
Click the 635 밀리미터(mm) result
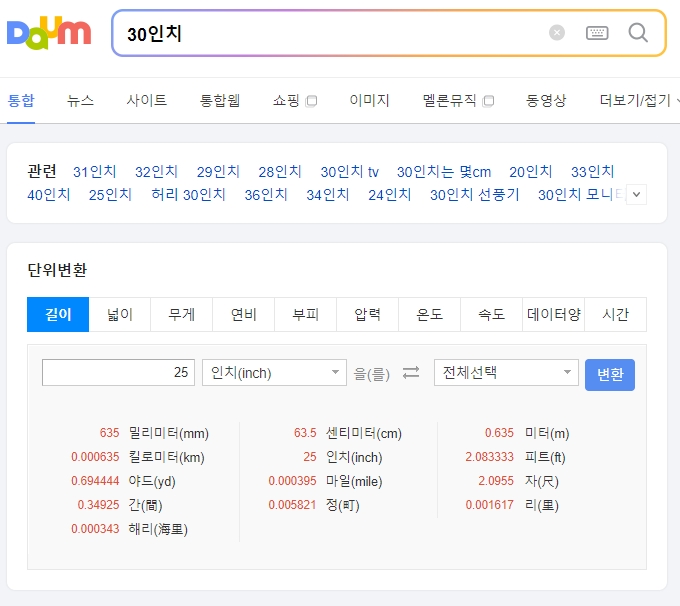(x=154, y=433)
